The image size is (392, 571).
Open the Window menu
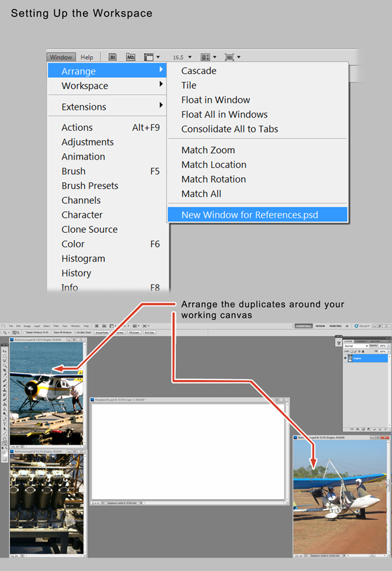pos(61,57)
